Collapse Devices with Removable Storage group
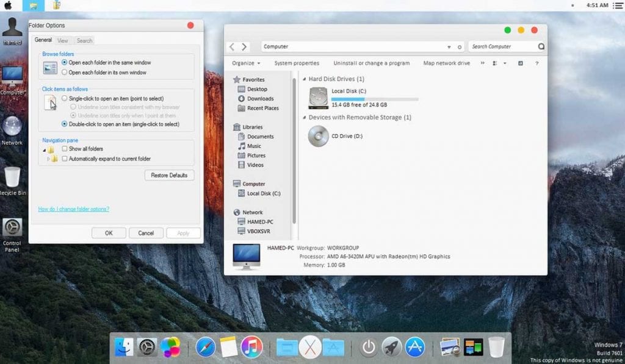The height and width of the screenshot is (364, 625). pyautogui.click(x=304, y=118)
